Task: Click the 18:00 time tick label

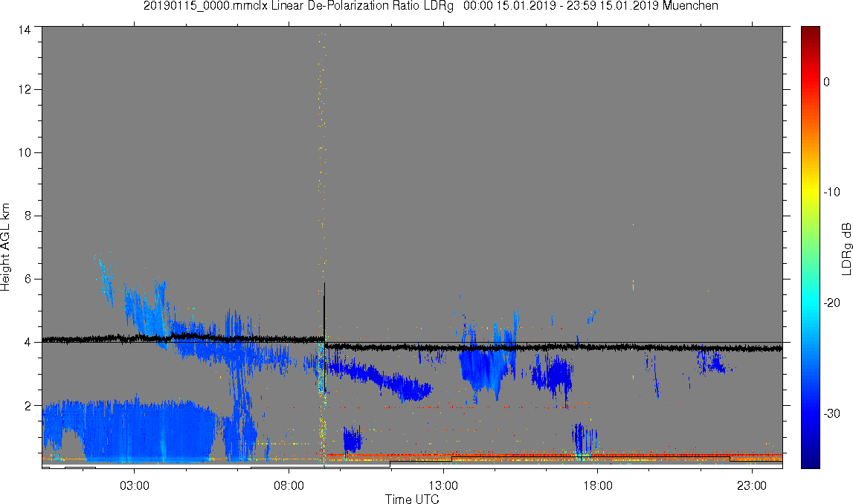Action: click(x=598, y=485)
